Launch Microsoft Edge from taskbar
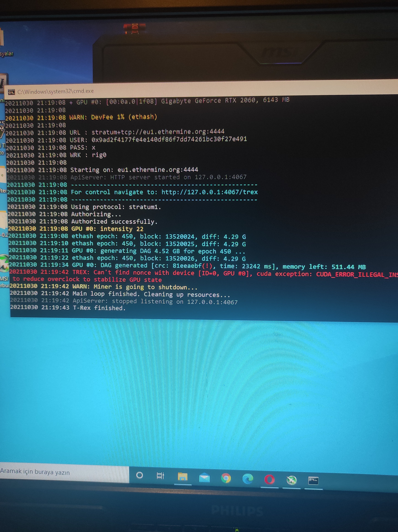Viewport: 398px width, 532px height. 248,479
